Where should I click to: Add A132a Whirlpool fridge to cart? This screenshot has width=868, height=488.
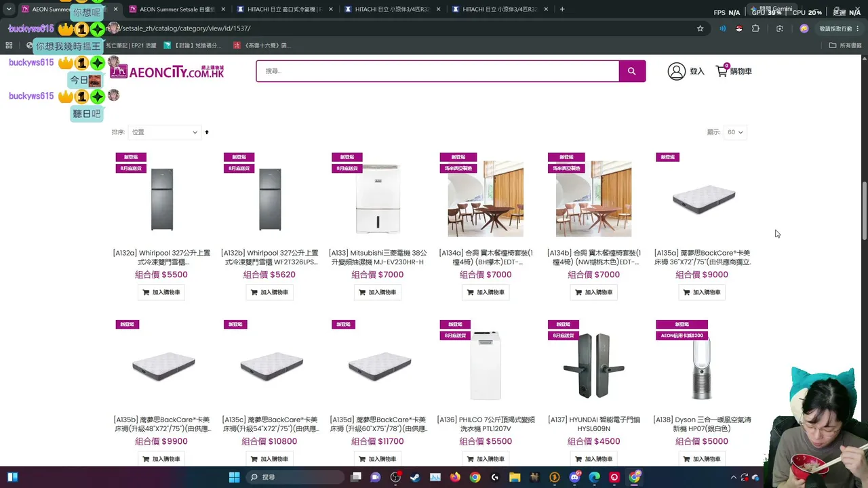[161, 292]
